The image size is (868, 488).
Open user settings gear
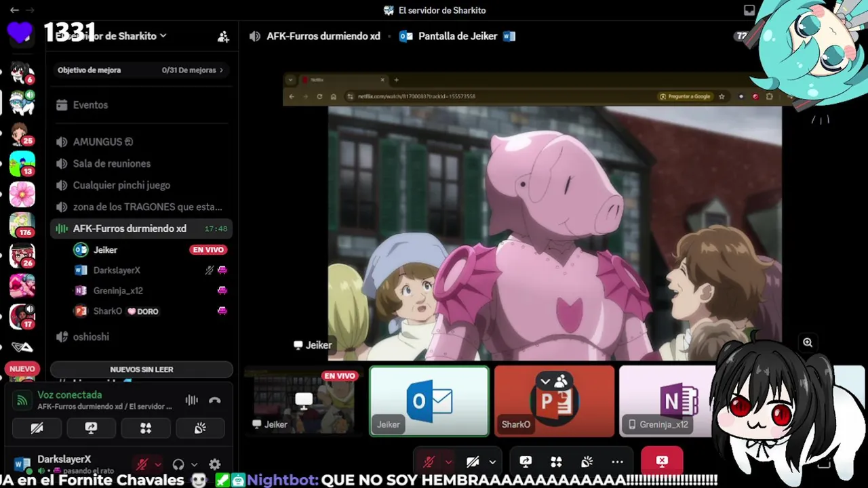tap(215, 464)
